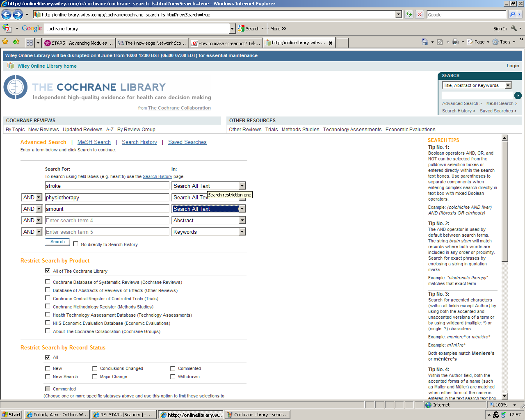Click the Add to Favorites icon
525x420 pixels.
click(16, 42)
